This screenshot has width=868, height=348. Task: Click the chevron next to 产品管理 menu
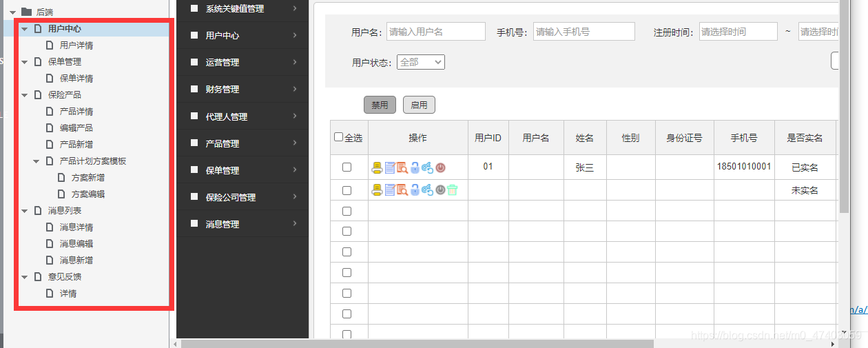(295, 143)
